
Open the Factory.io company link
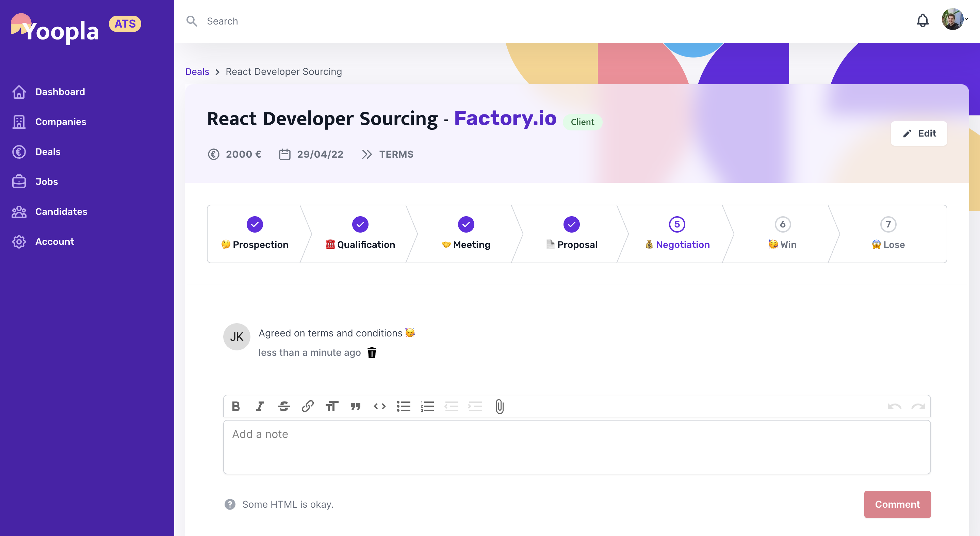click(x=505, y=119)
